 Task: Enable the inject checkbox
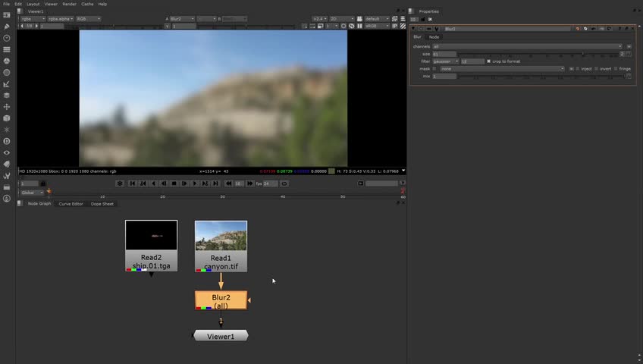click(x=577, y=69)
